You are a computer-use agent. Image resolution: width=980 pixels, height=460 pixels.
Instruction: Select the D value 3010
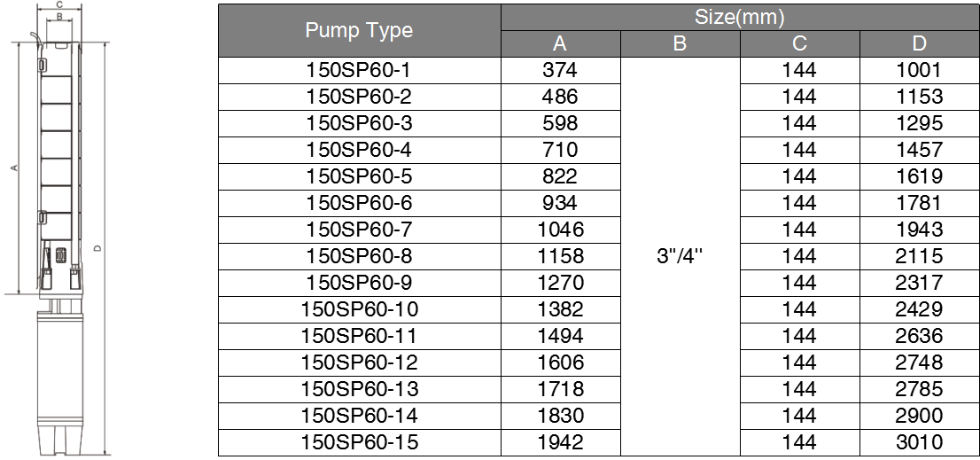coord(919,442)
